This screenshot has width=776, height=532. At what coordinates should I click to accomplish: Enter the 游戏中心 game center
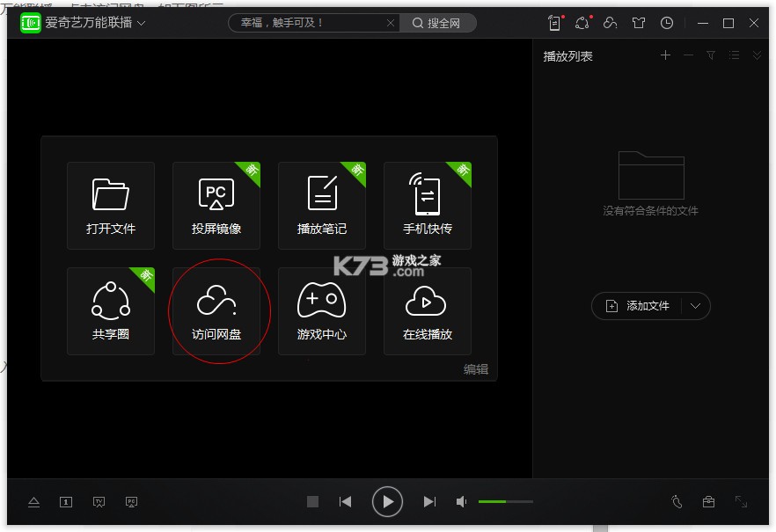tap(322, 311)
